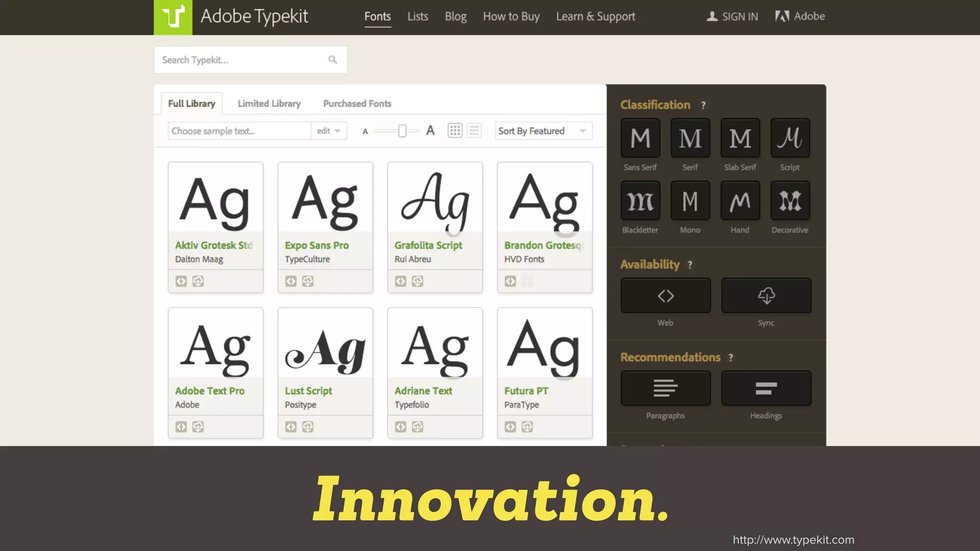The width and height of the screenshot is (980, 551).
Task: Select Paragraphs recommendation filter
Action: tap(666, 388)
